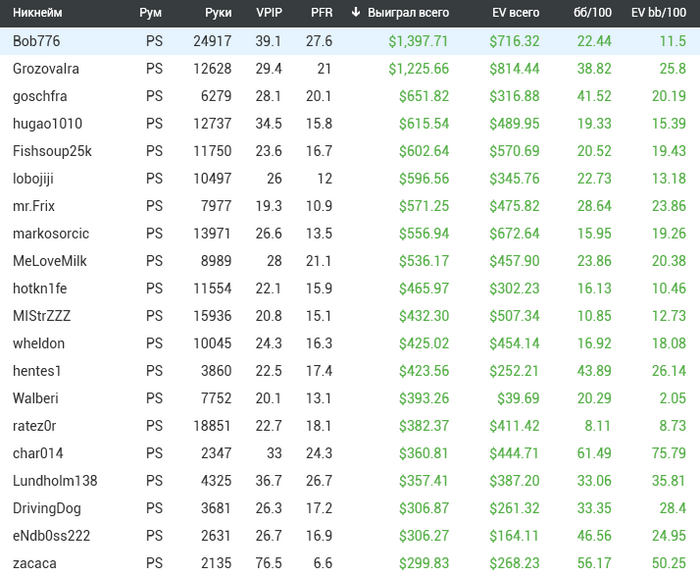Select player markosorcic
The width and height of the screenshot is (700, 577).
51,234
